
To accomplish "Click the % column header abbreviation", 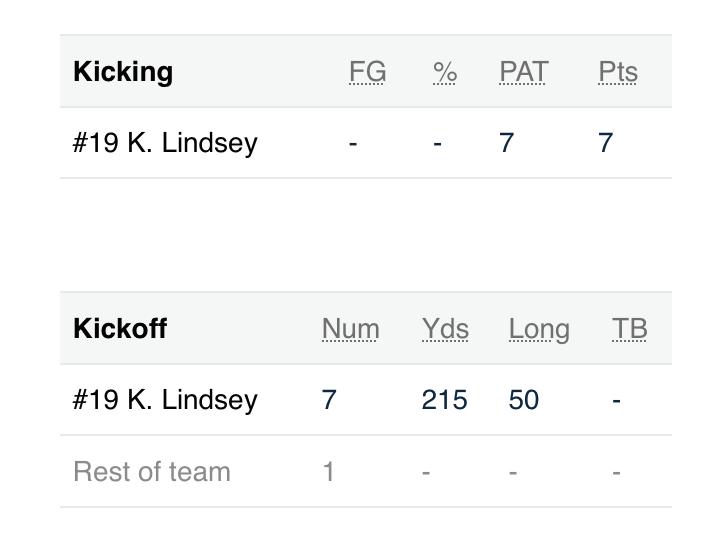I will pyautogui.click(x=445, y=72).
